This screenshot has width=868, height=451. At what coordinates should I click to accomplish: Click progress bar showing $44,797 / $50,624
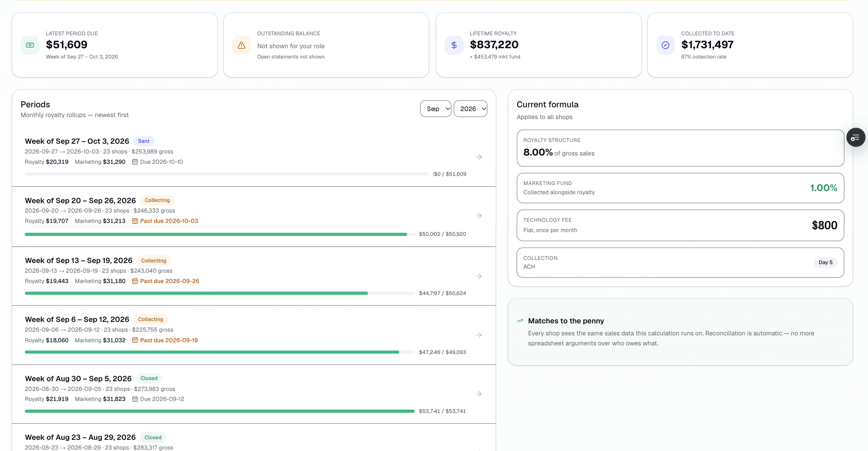point(220,293)
